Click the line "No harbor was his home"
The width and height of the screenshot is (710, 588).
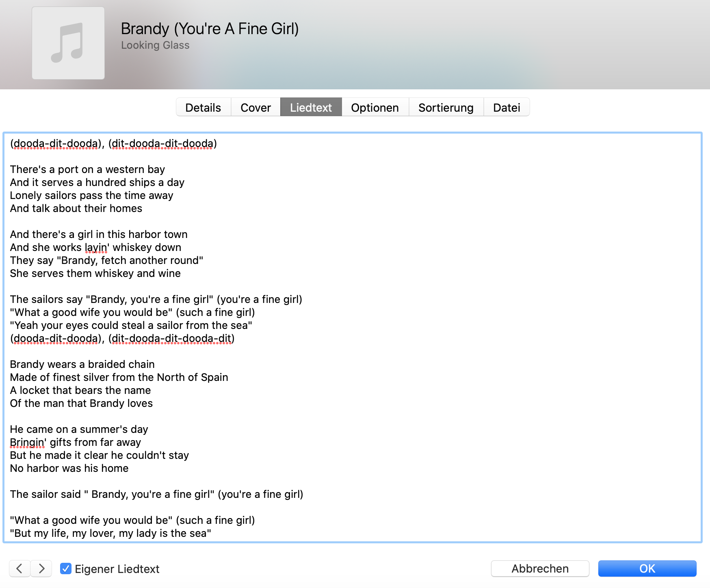coord(69,468)
